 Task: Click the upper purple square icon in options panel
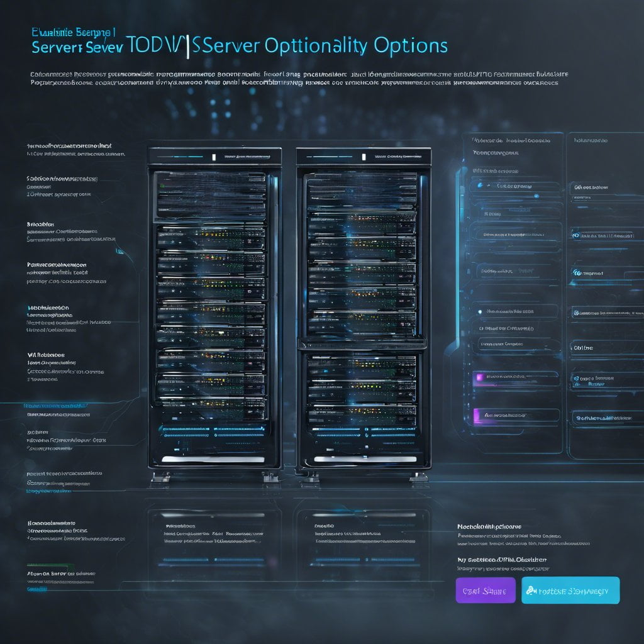480,377
